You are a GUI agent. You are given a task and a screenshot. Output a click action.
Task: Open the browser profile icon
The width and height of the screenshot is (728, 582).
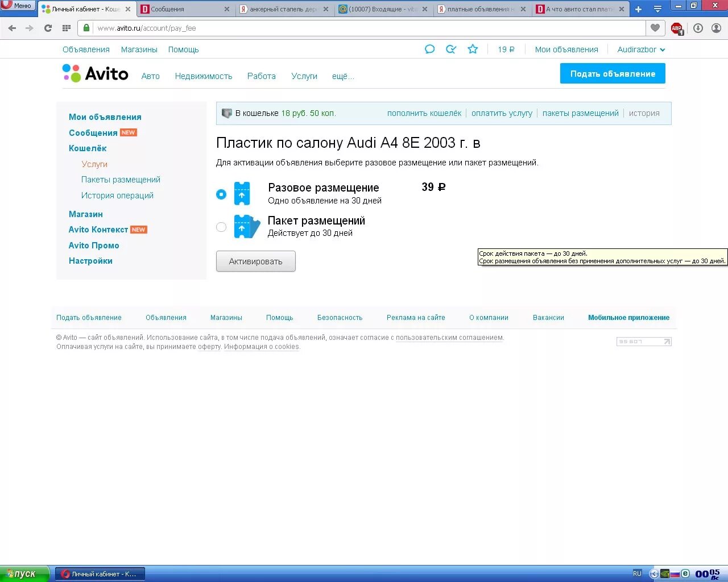717,28
